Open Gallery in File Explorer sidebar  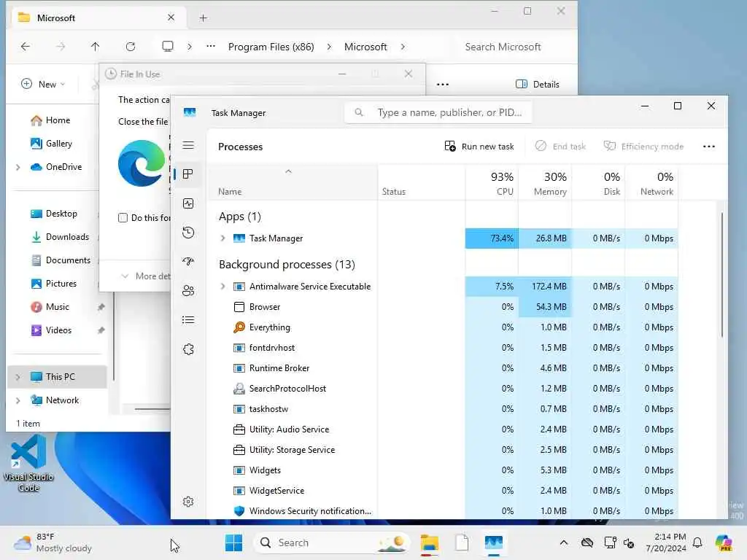click(x=51, y=144)
